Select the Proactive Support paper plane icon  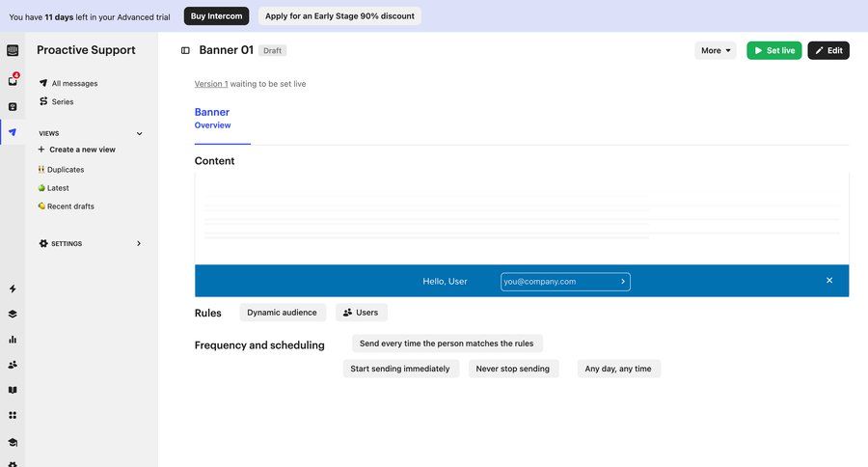tap(13, 132)
